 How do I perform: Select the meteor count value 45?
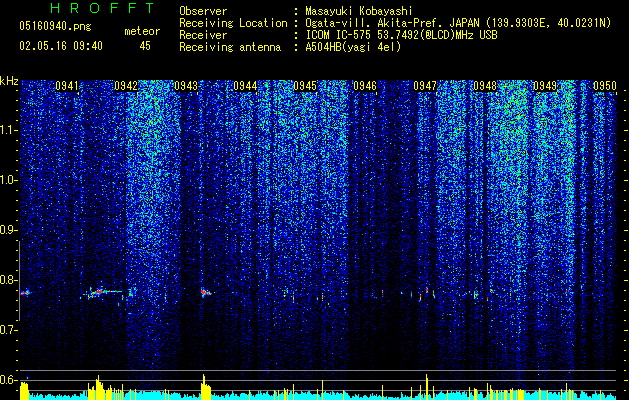pyautogui.click(x=145, y=46)
